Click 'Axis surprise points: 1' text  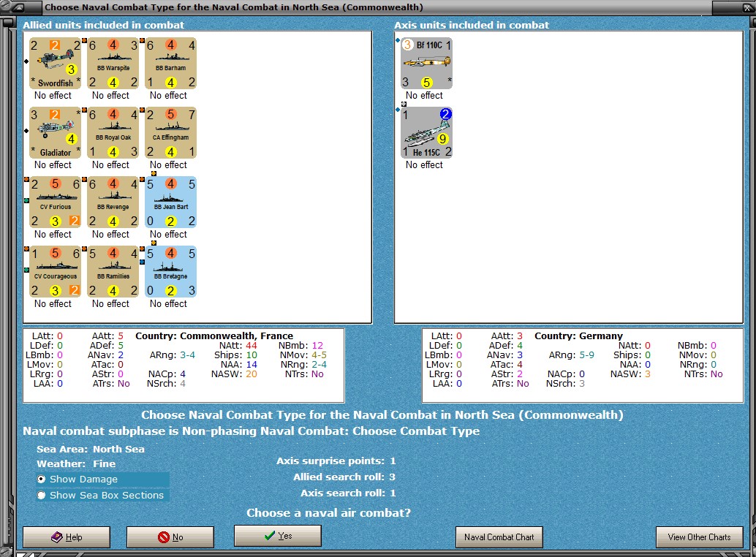pos(336,461)
